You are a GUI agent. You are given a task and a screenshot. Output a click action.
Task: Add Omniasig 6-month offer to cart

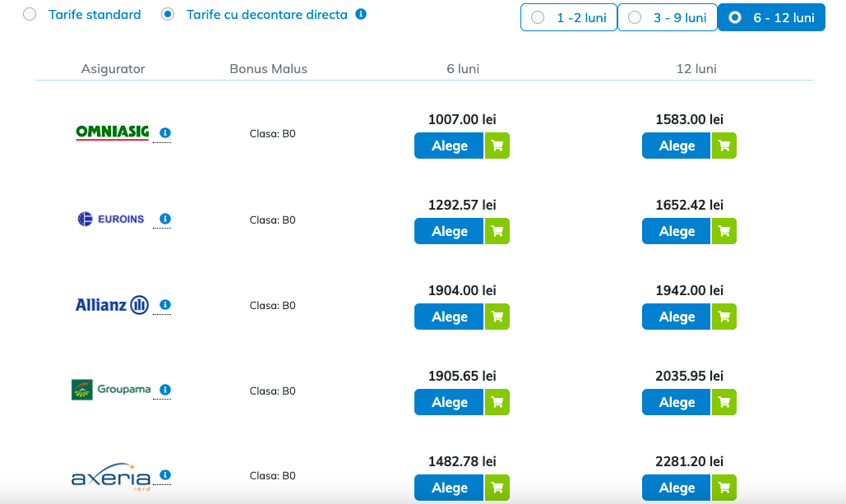tap(497, 146)
